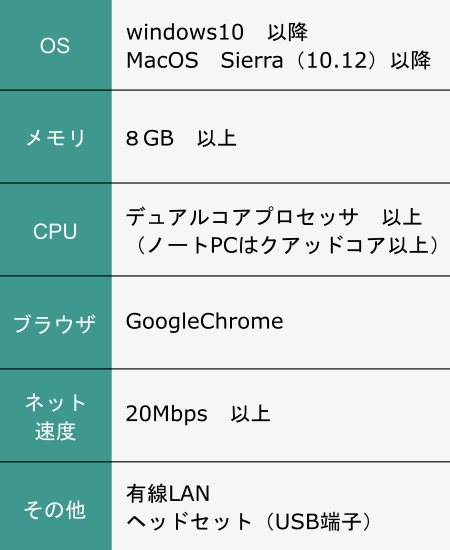Select the メモリ label cell
This screenshot has height=550, width=450.
56,137
